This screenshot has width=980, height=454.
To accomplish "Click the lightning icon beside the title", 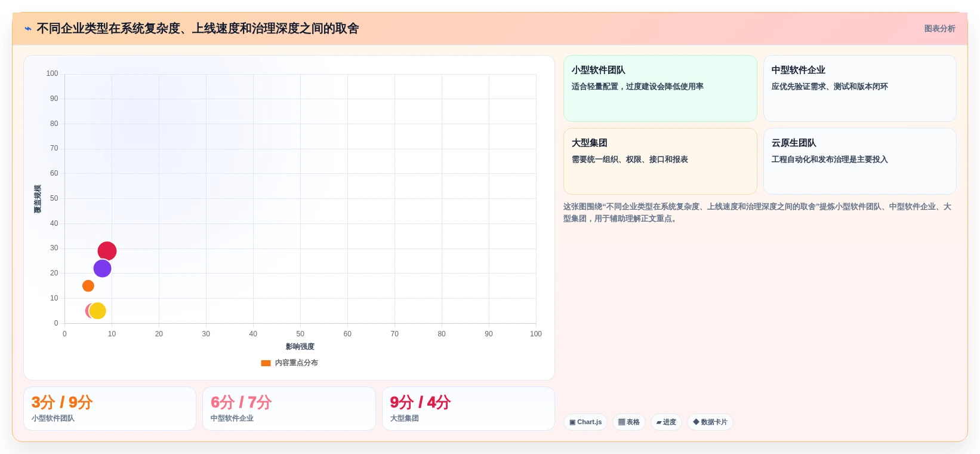I will click(x=28, y=29).
